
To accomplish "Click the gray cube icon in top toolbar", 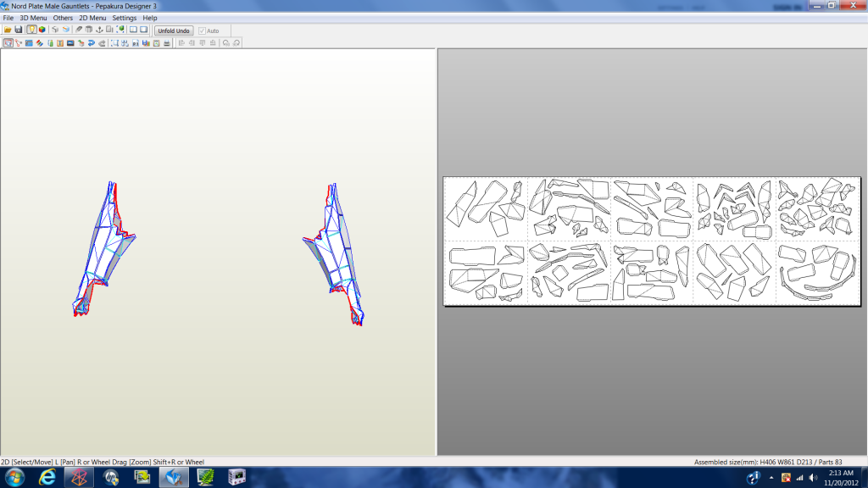I will (x=55, y=30).
